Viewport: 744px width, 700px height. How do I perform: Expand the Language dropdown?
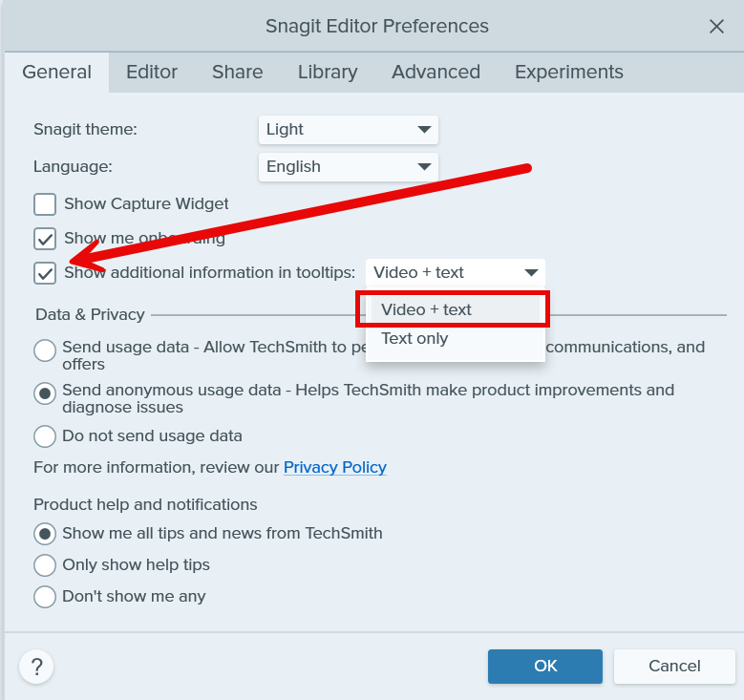coord(348,167)
